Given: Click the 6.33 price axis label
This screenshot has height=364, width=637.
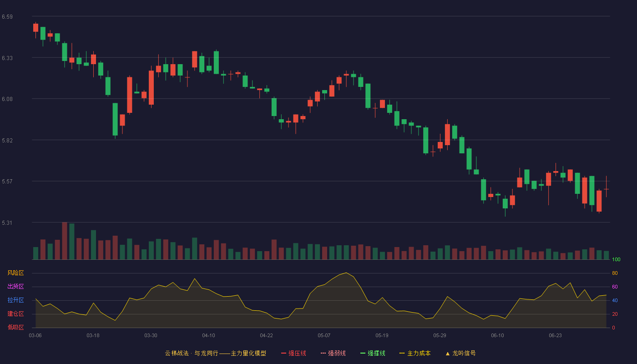Looking at the screenshot, I should coord(7,58).
